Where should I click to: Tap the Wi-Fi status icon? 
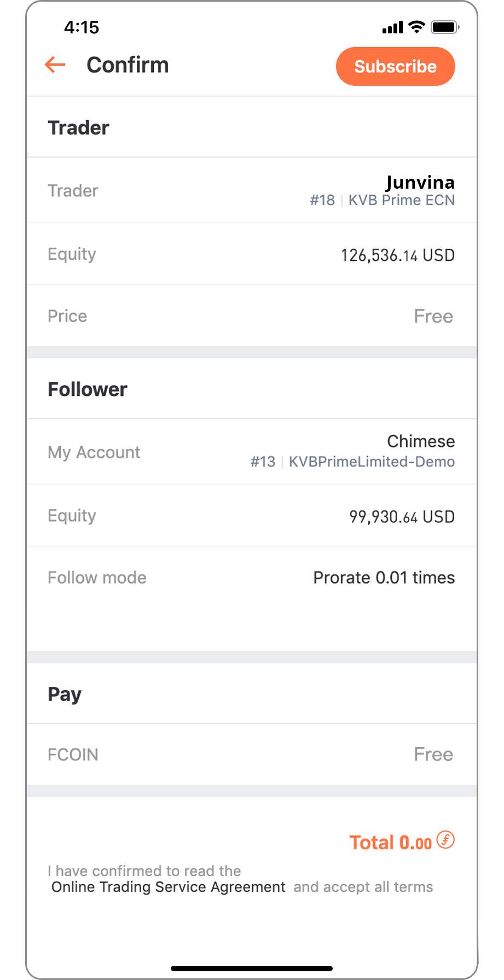pos(417,27)
